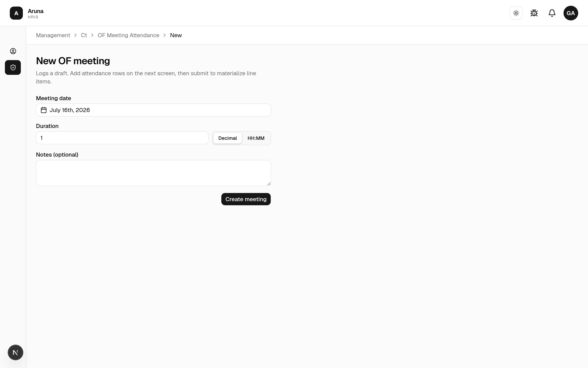Image resolution: width=588 pixels, height=368 pixels.
Task: Go to Ct breadcrumb
Action: [84, 35]
